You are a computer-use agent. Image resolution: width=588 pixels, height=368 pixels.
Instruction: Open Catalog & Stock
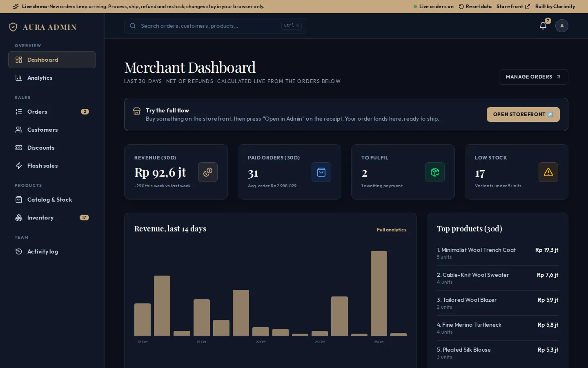(52, 200)
